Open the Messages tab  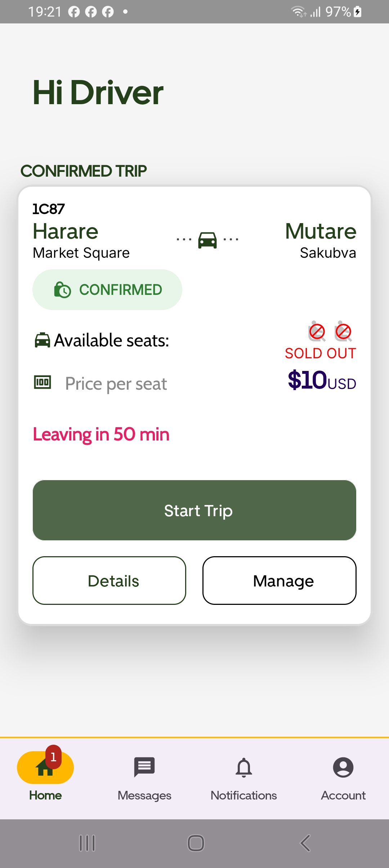point(144,768)
